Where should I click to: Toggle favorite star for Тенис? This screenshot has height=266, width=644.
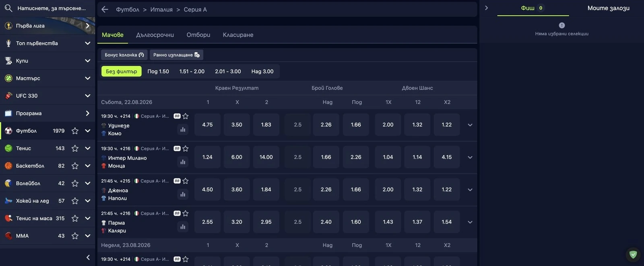pos(75,148)
